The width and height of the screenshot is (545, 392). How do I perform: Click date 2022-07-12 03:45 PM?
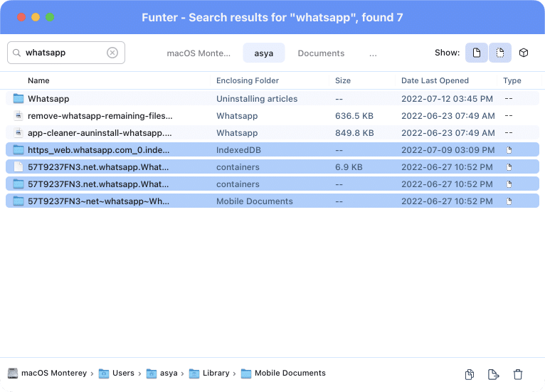[447, 99]
